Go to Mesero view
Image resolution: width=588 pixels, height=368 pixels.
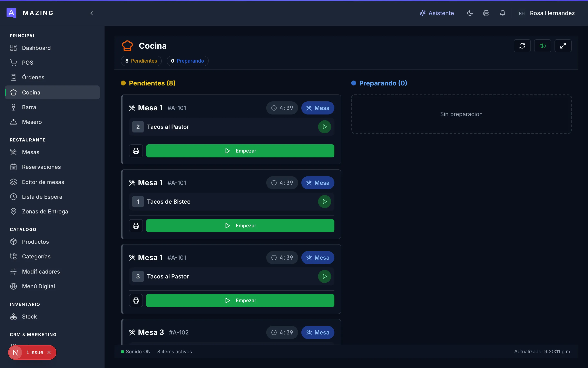pyautogui.click(x=52, y=122)
